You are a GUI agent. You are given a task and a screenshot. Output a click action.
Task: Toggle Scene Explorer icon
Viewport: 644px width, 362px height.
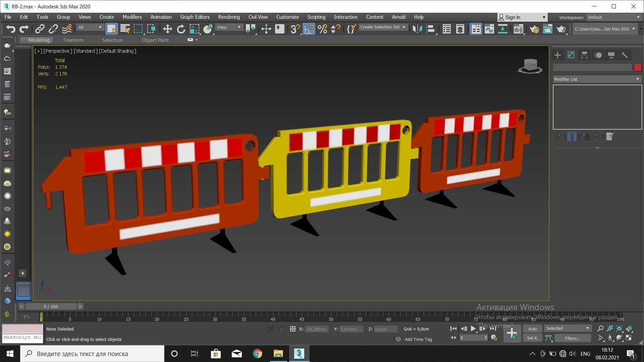[x=446, y=29]
